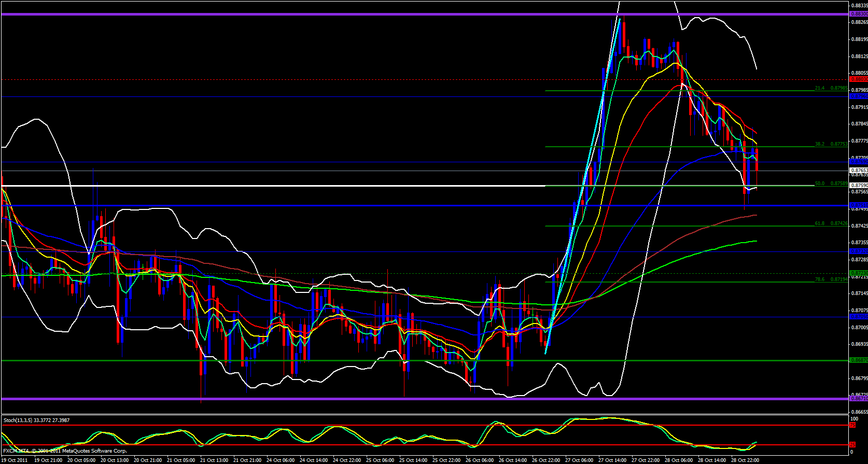Viewport: 868px width, 464px height.
Task: Click the 27 Oct 06:00 time label
Action: 579,460
